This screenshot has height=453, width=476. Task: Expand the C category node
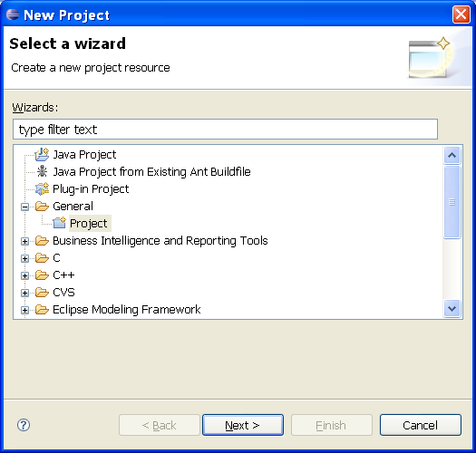pyautogui.click(x=24, y=259)
